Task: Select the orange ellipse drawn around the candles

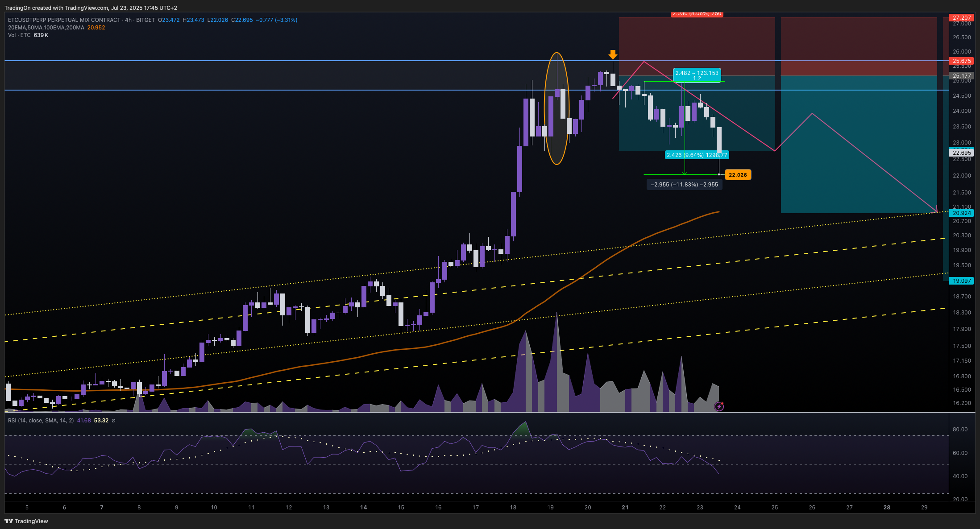Action: (x=556, y=108)
